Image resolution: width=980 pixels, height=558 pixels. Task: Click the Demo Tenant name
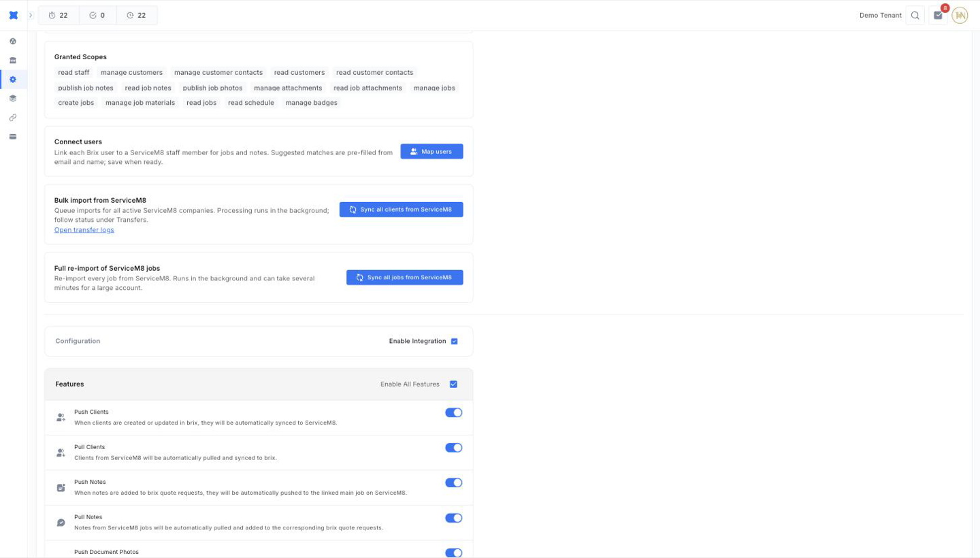(881, 16)
